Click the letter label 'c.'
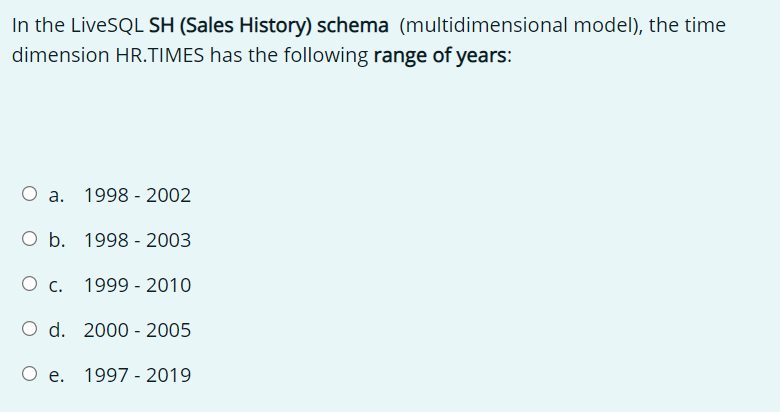The height and width of the screenshot is (412, 780). (56, 286)
